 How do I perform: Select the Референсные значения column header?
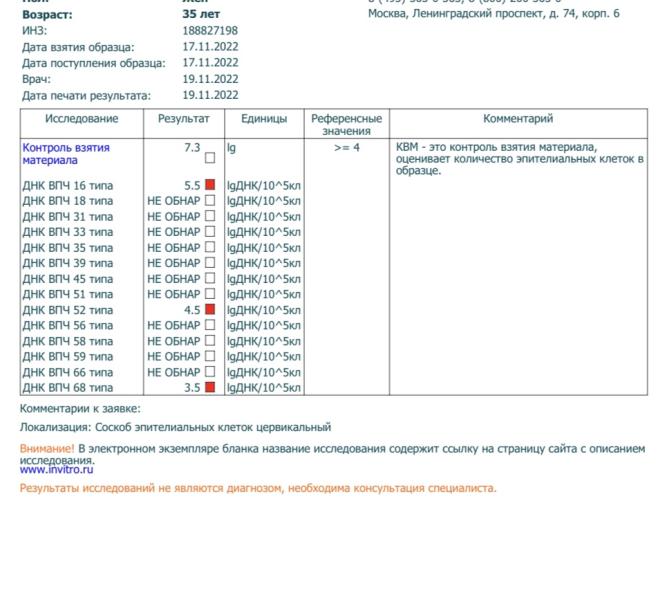pyautogui.click(x=347, y=124)
